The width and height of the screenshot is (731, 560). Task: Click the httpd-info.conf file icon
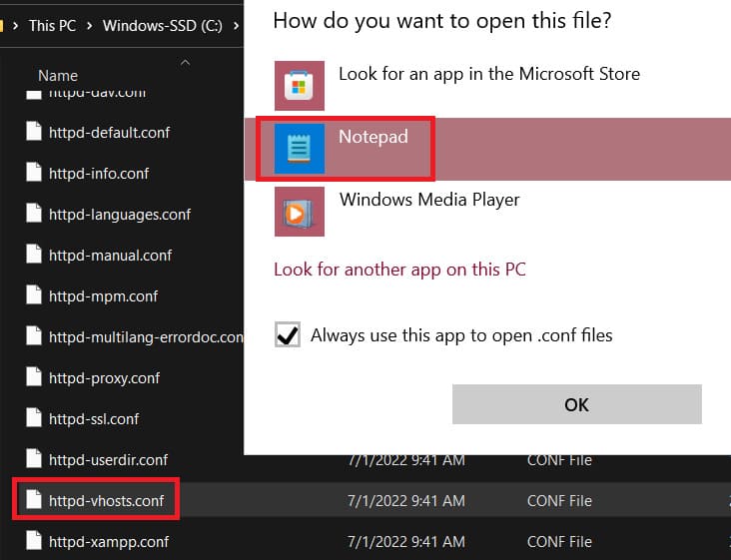[34, 174]
